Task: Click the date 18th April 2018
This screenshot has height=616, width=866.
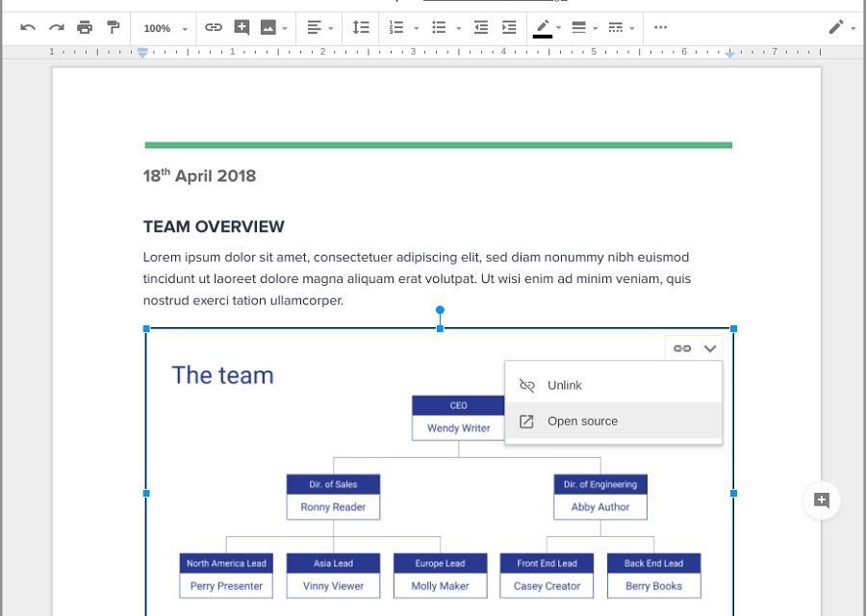Action: click(199, 176)
